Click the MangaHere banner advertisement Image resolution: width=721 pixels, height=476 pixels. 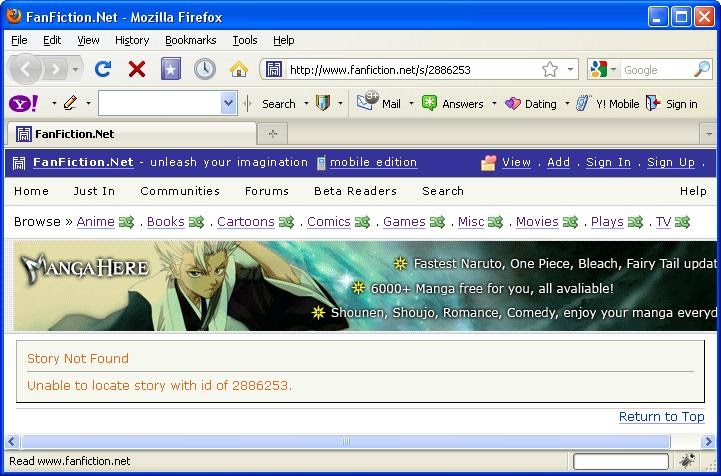tap(365, 286)
